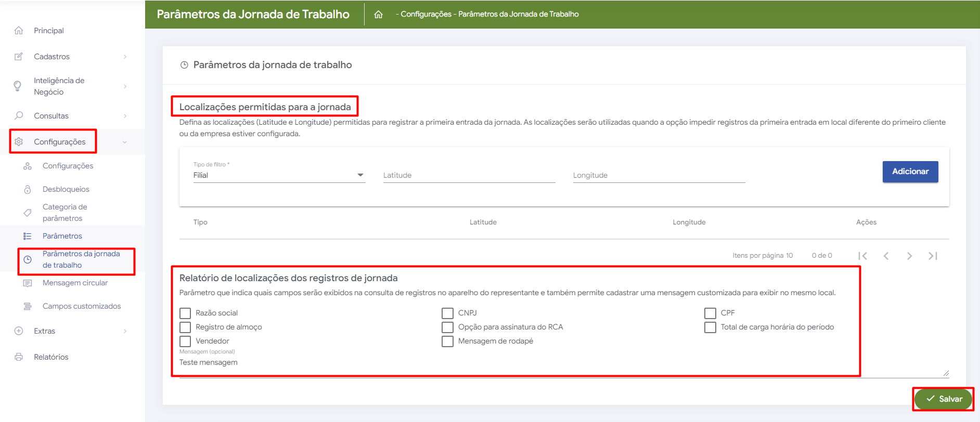Click the lightbulb icon for Inteligência de Negócio
The height and width of the screenshot is (422, 980).
coord(18,86)
